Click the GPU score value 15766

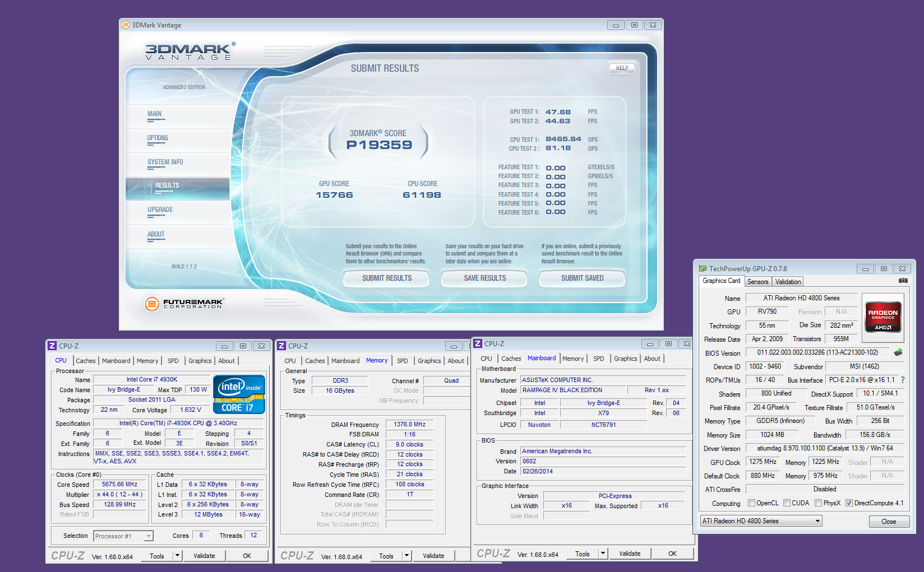(x=334, y=195)
